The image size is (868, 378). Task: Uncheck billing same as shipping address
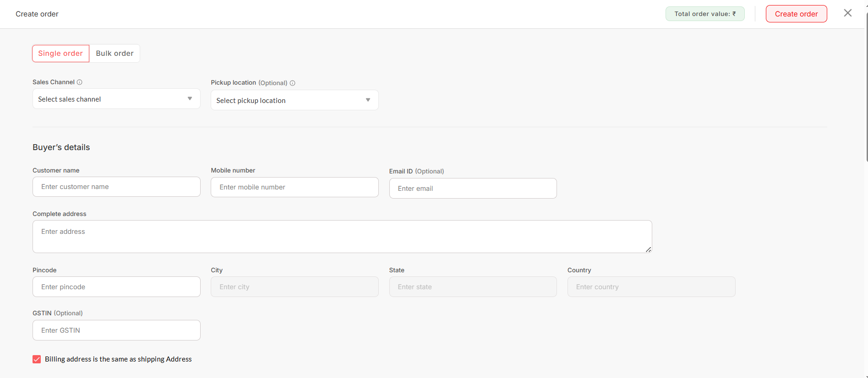click(37, 359)
